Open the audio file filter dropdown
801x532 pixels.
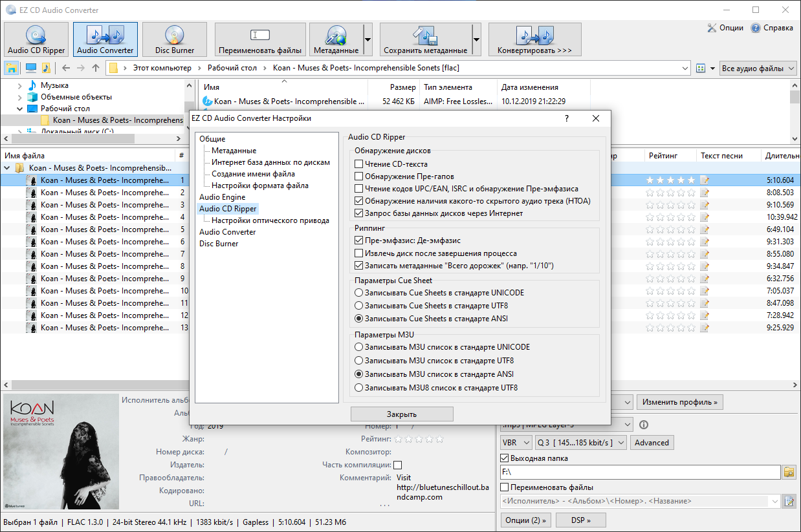(x=758, y=69)
